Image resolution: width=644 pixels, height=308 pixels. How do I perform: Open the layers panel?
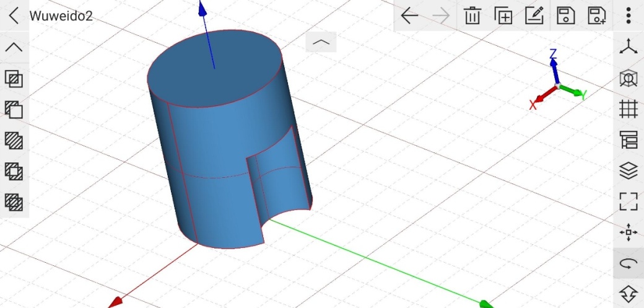629,171
